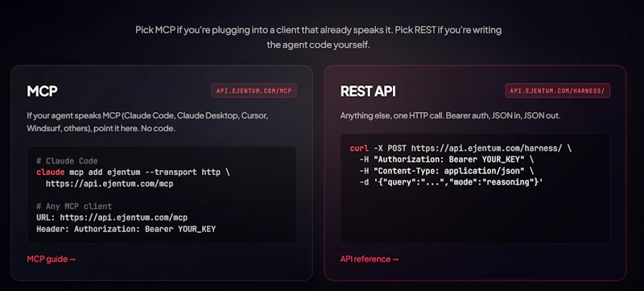Click the '# Any MCP client' comment
Screen dimensions: 644x291
click(74, 206)
